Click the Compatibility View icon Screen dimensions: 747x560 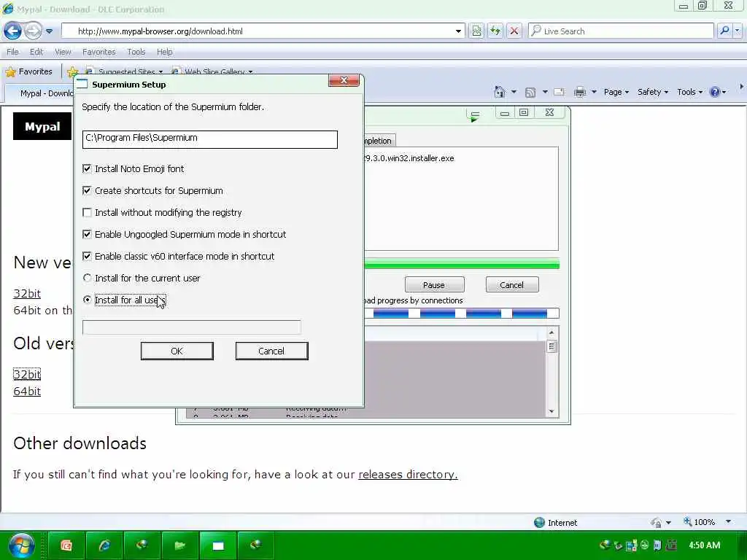click(x=476, y=31)
